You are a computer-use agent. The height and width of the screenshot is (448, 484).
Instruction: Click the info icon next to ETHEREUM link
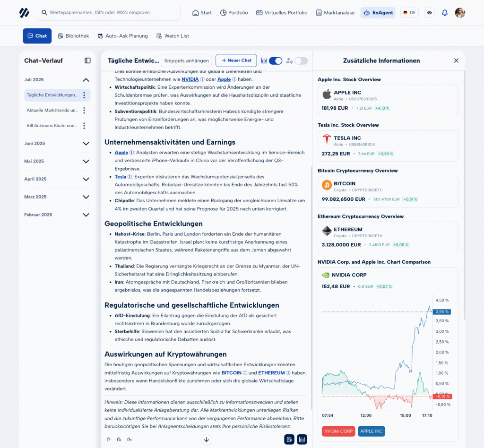(288, 373)
